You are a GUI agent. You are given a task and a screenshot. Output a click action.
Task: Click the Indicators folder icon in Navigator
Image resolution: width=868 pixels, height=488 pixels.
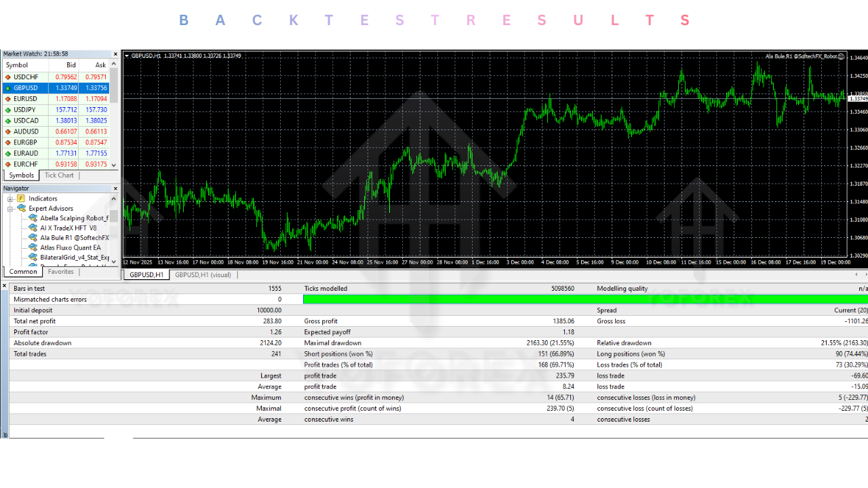coord(20,199)
